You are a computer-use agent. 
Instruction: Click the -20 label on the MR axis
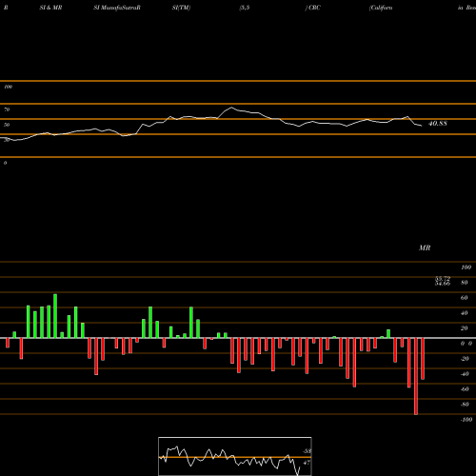click(x=465, y=359)
